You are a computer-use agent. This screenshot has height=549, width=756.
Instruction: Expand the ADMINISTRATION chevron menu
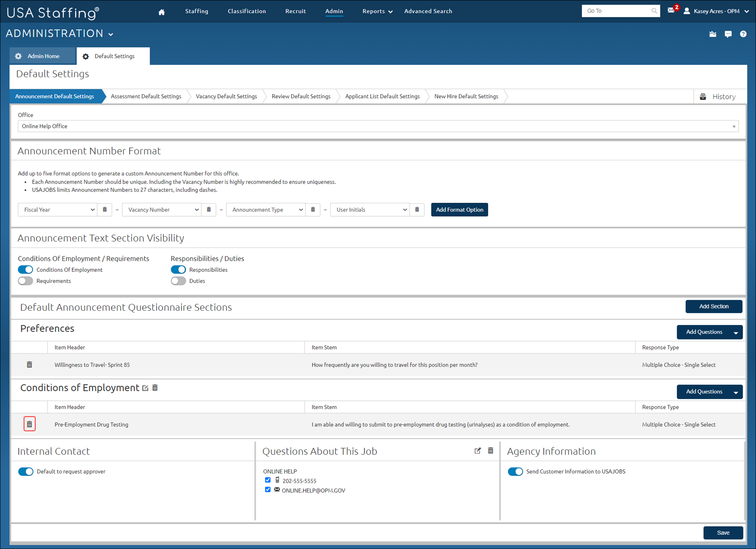111,35
